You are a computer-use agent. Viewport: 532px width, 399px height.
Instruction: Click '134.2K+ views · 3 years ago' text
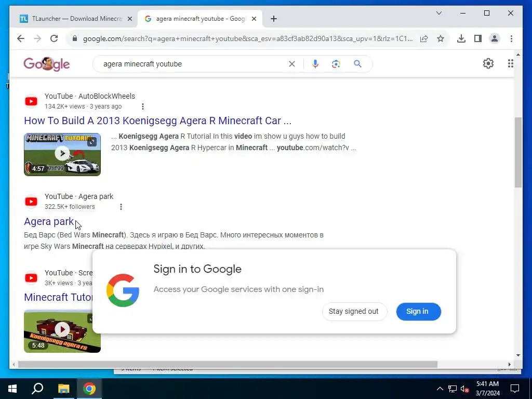(x=83, y=107)
